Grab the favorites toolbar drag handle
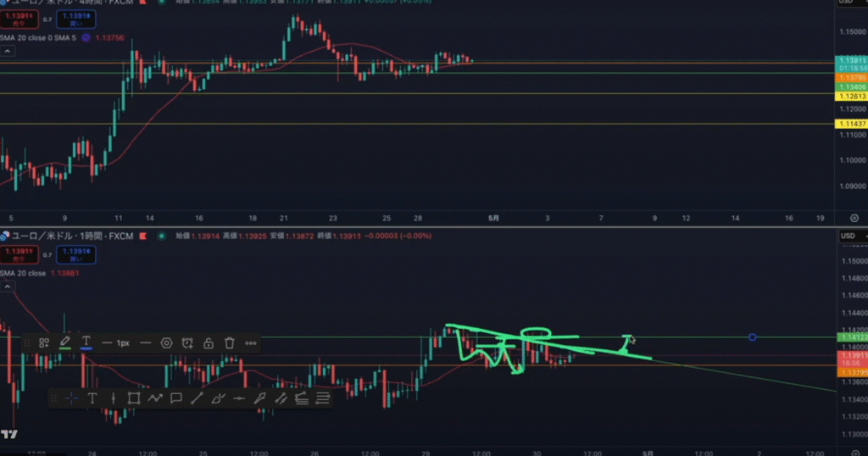This screenshot has height=456, width=868. tap(53, 398)
